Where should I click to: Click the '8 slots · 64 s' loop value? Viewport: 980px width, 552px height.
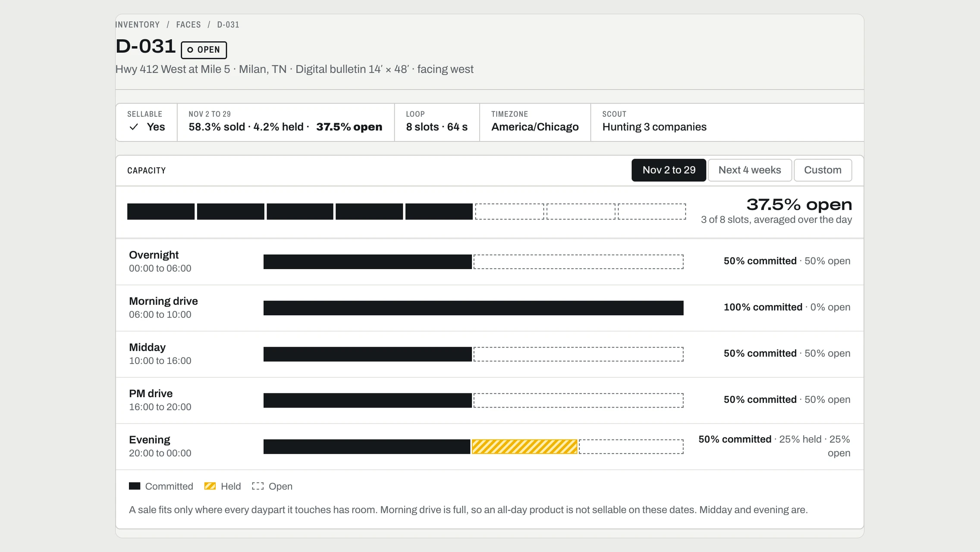tap(437, 127)
